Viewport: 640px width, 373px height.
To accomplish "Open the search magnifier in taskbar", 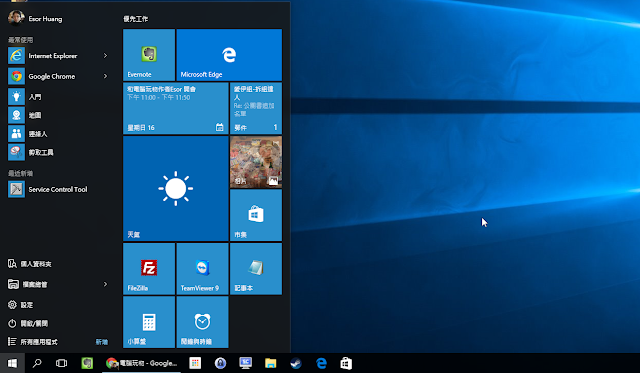I will pyautogui.click(x=37, y=363).
